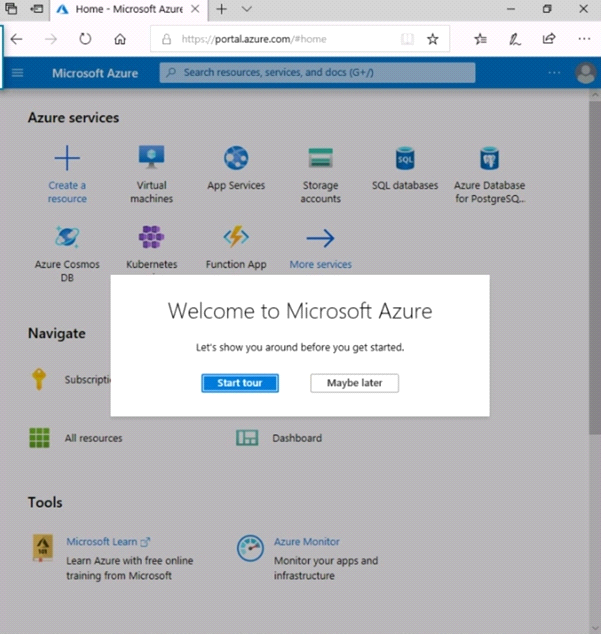
Task: Open the account avatar menu
Action: pos(586,73)
